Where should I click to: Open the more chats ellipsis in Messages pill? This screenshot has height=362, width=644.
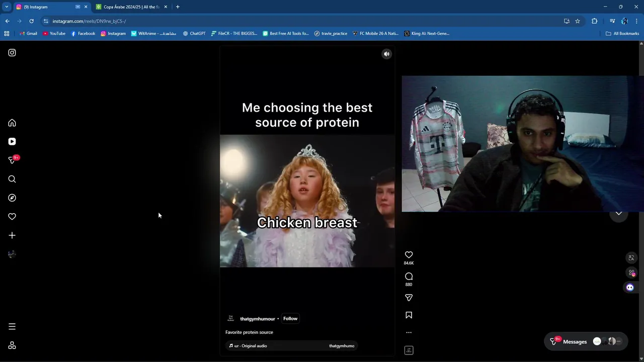pyautogui.click(x=619, y=341)
